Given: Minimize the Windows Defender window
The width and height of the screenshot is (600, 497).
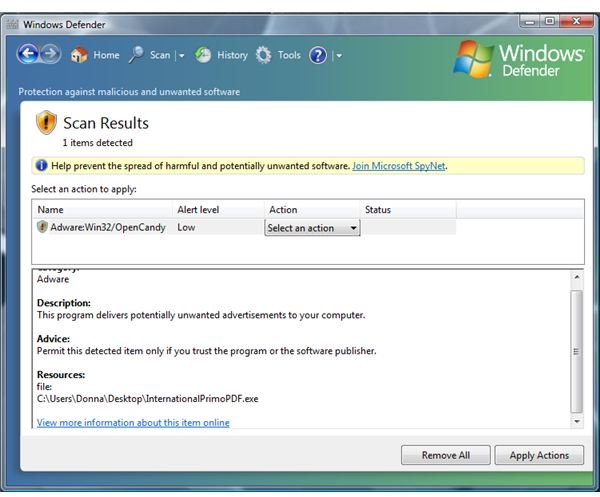Looking at the screenshot, I should tap(530, 21).
